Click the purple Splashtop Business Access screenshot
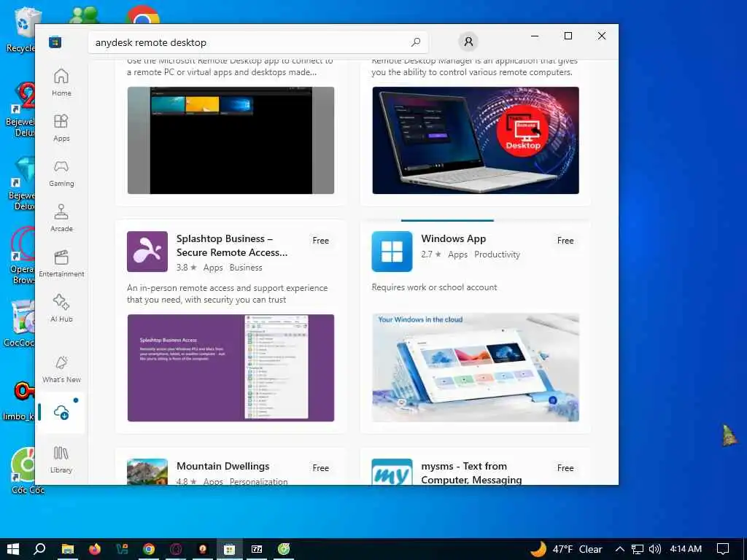This screenshot has width=747, height=560. pyautogui.click(x=231, y=367)
